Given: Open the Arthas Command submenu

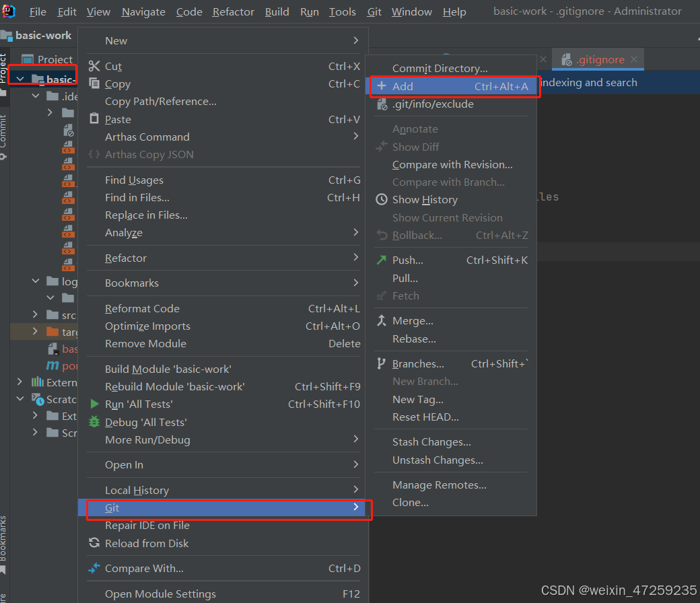Looking at the screenshot, I should [223, 137].
